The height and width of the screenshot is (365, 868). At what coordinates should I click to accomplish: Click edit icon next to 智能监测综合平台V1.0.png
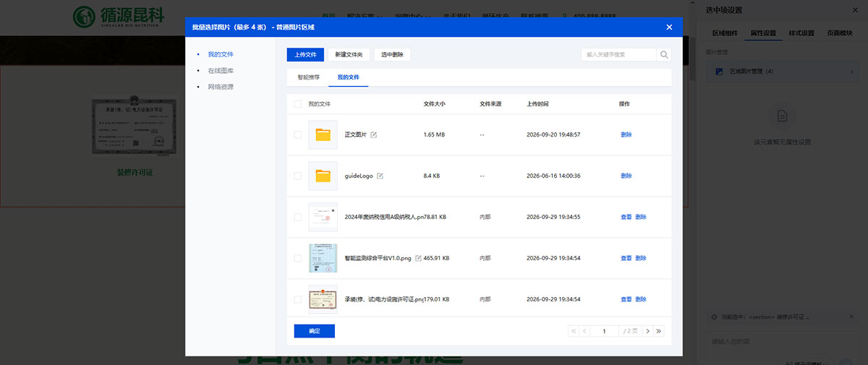[418, 258]
